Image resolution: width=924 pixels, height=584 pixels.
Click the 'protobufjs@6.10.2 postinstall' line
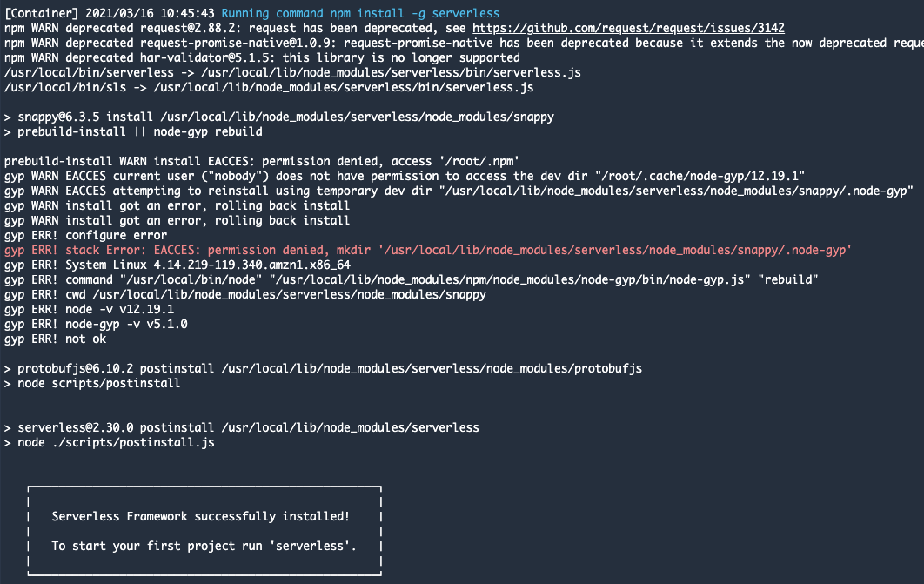pyautogui.click(x=323, y=368)
